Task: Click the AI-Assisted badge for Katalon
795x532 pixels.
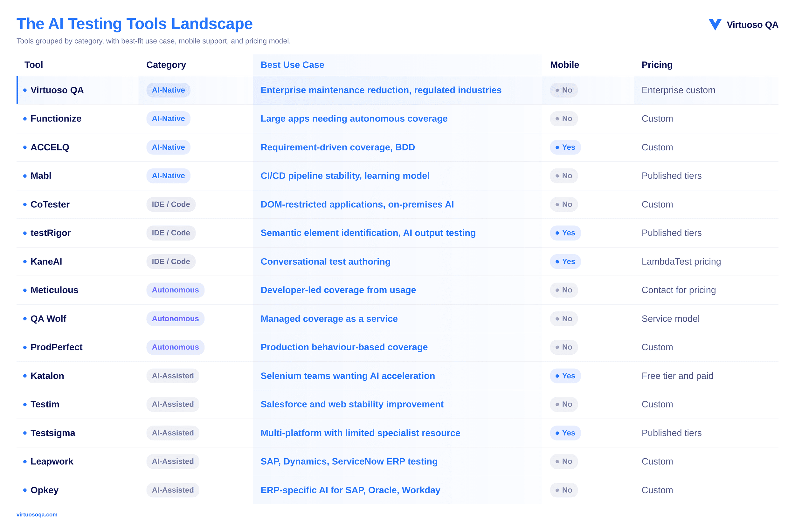Action: coord(173,376)
